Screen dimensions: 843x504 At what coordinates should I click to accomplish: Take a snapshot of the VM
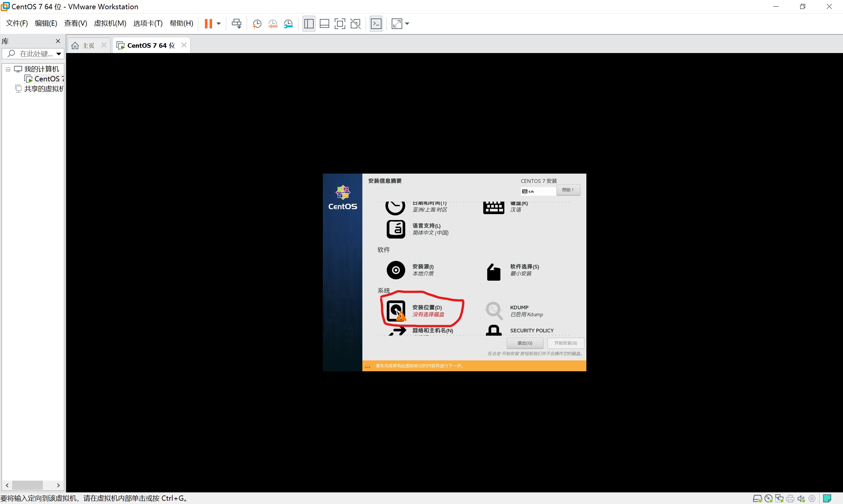(x=257, y=23)
